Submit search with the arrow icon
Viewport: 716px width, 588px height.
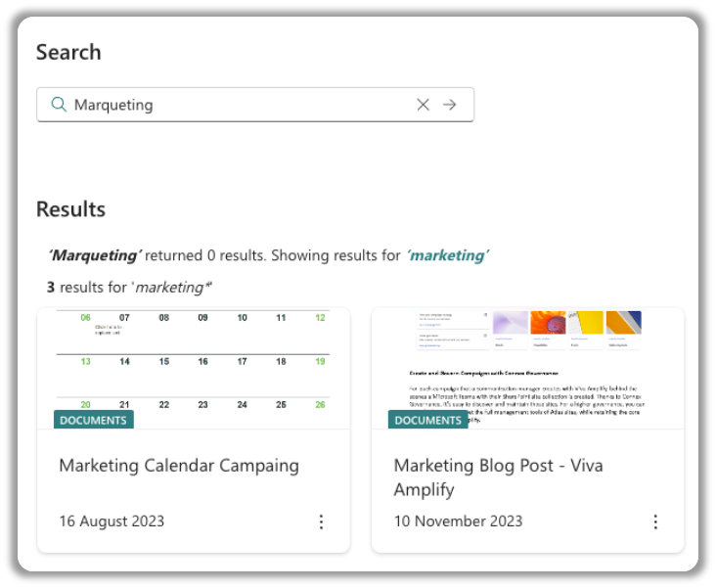[x=450, y=105]
